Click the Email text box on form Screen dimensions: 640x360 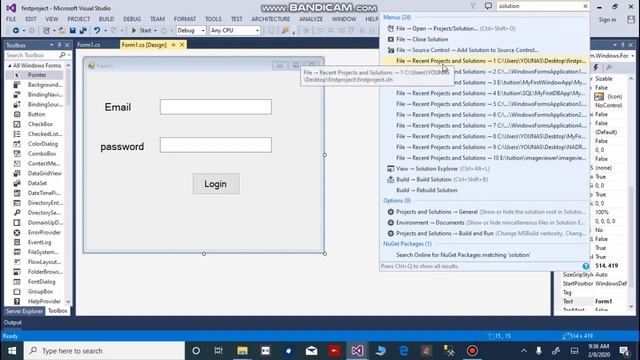(x=216, y=107)
